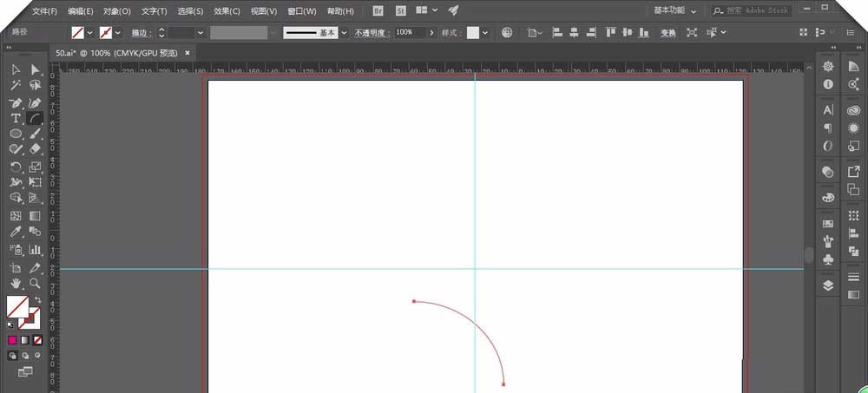The height and width of the screenshot is (393, 868).
Task: Select the Eraser tool
Action: pos(35,149)
